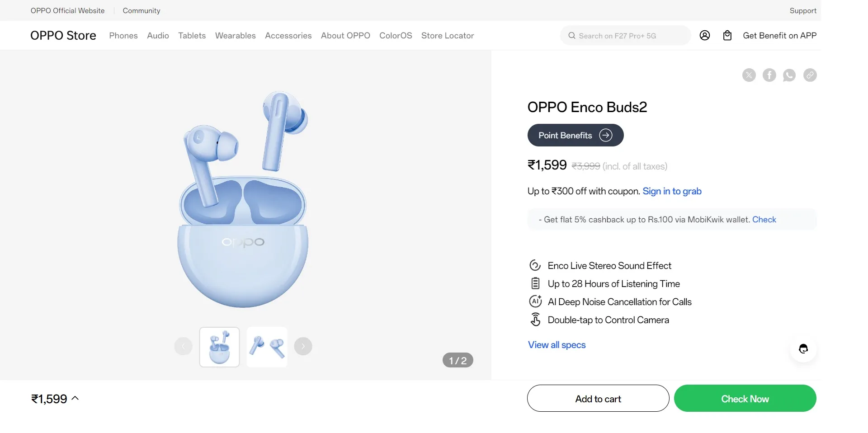The width and height of the screenshot is (868, 433).
Task: Select second earbuds thumbnail image
Action: click(x=267, y=347)
